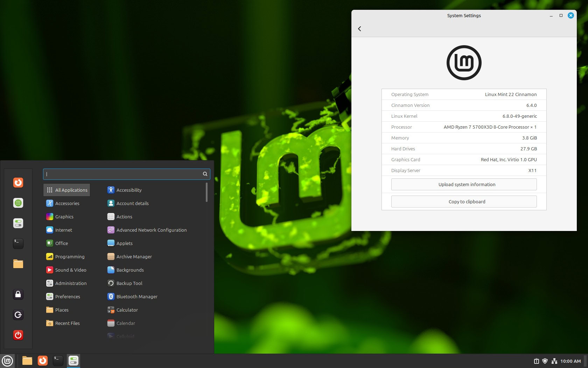Click the Display Server value 'X11'
Viewport: 588px width, 368px height.
[532, 170]
